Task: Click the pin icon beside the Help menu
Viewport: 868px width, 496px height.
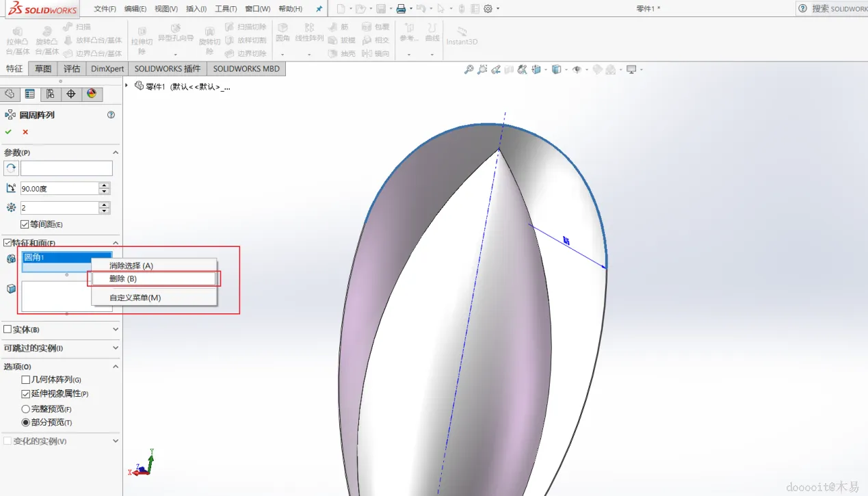Action: pyautogui.click(x=319, y=9)
